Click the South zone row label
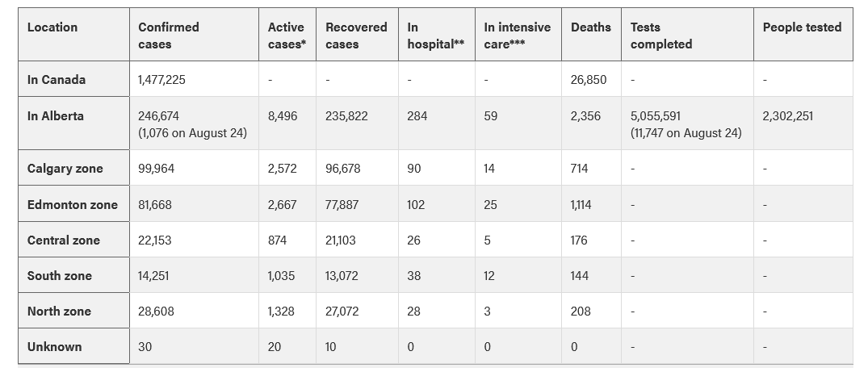The width and height of the screenshot is (868, 368). click(60, 275)
